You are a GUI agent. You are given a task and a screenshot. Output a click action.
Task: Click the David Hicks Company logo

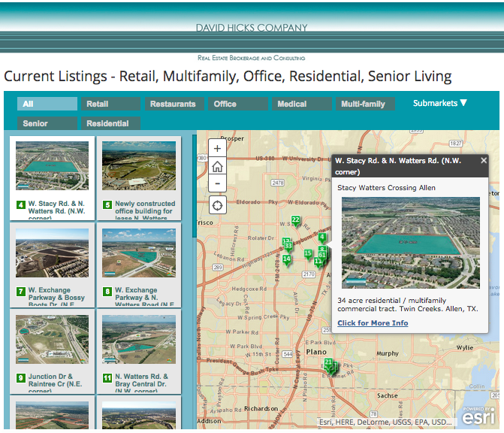click(252, 28)
